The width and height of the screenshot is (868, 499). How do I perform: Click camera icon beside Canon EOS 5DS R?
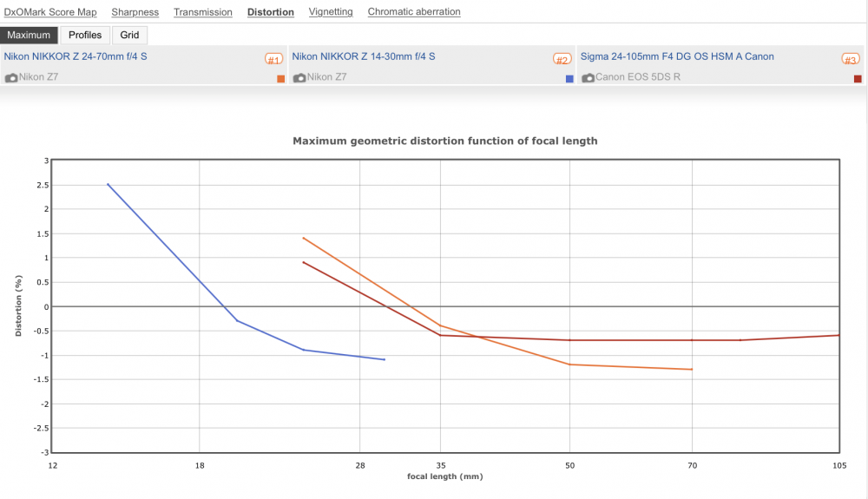click(588, 77)
